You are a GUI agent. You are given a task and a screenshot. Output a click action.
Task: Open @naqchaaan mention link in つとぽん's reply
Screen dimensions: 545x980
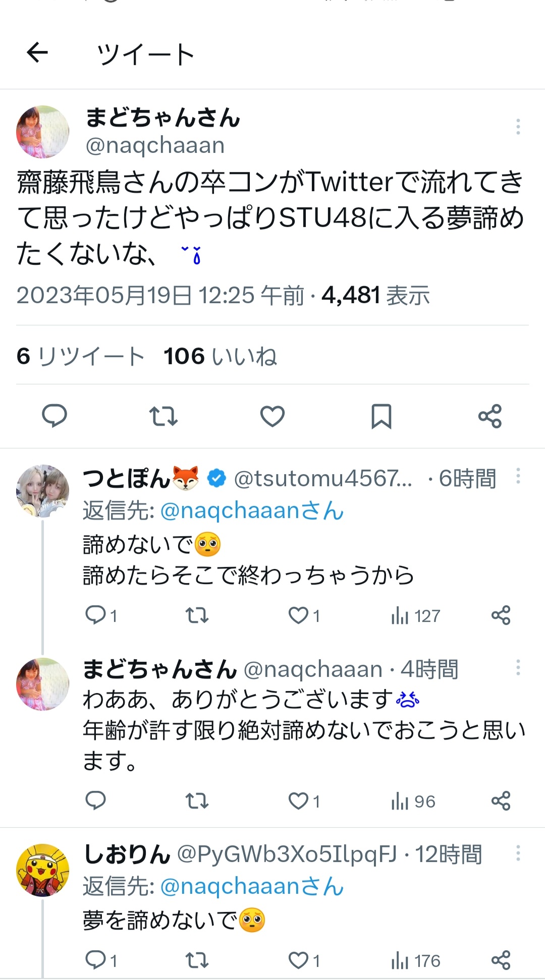[x=252, y=510]
